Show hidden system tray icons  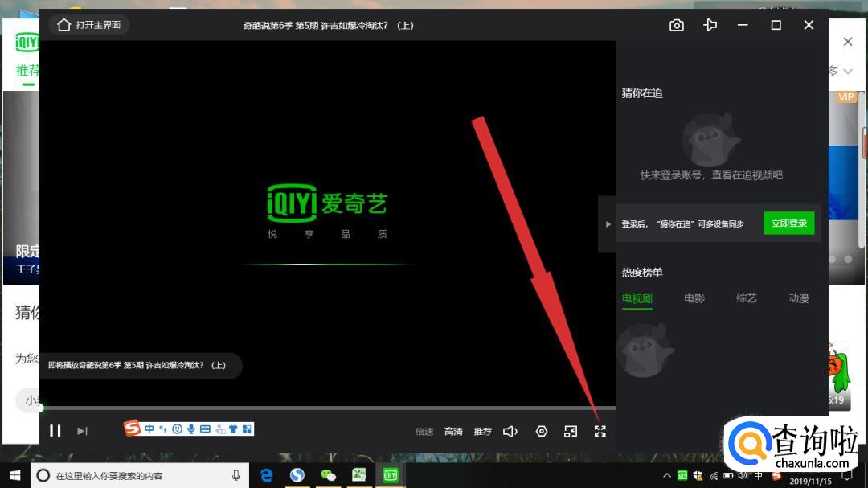667,475
